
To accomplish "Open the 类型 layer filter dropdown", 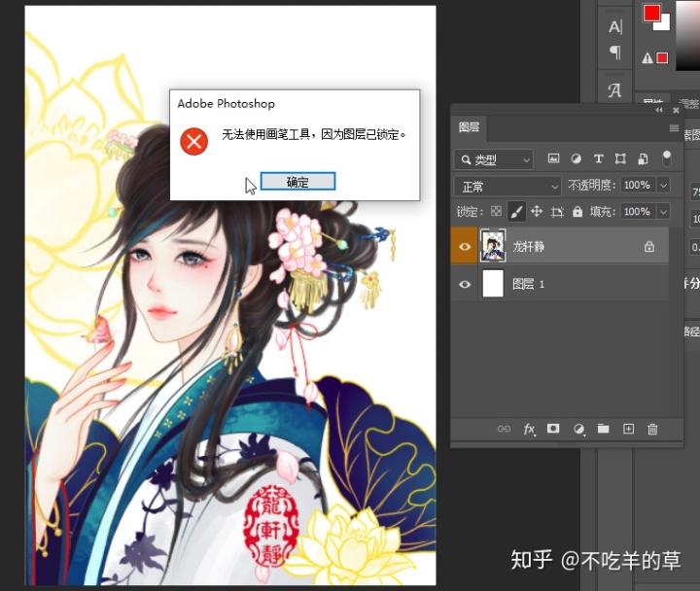I will [493, 159].
